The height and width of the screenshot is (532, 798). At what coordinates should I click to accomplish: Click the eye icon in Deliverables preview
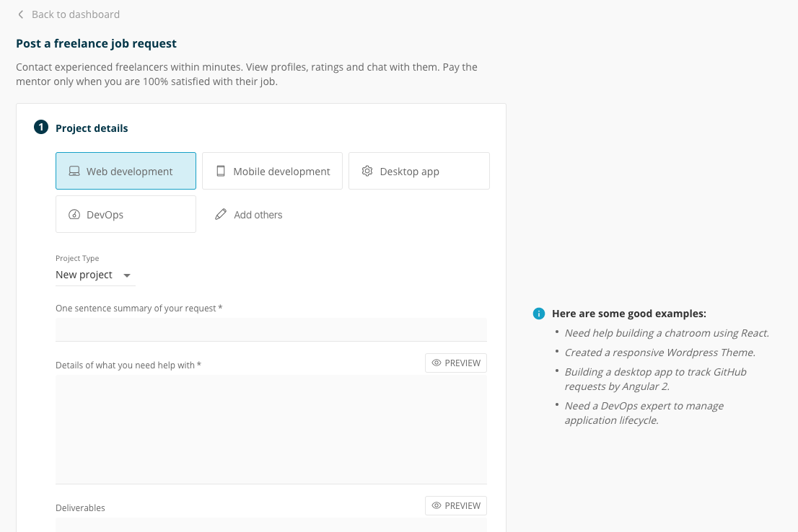436,505
